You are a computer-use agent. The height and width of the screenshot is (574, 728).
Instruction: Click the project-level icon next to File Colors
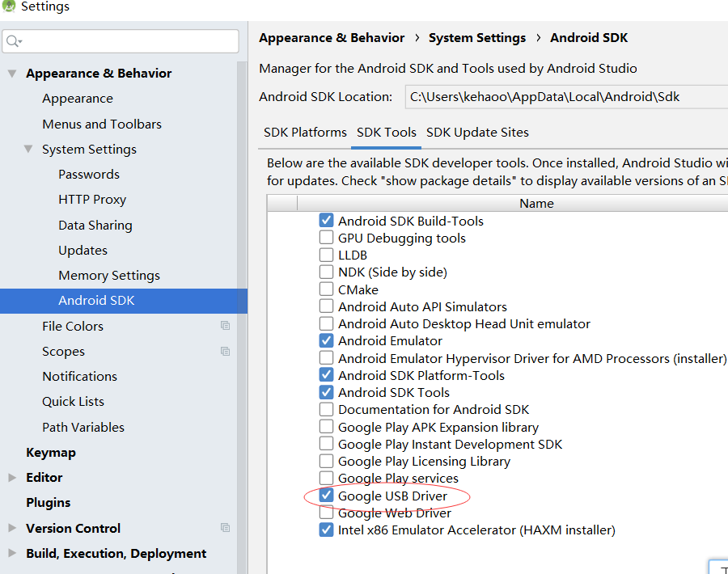(225, 326)
